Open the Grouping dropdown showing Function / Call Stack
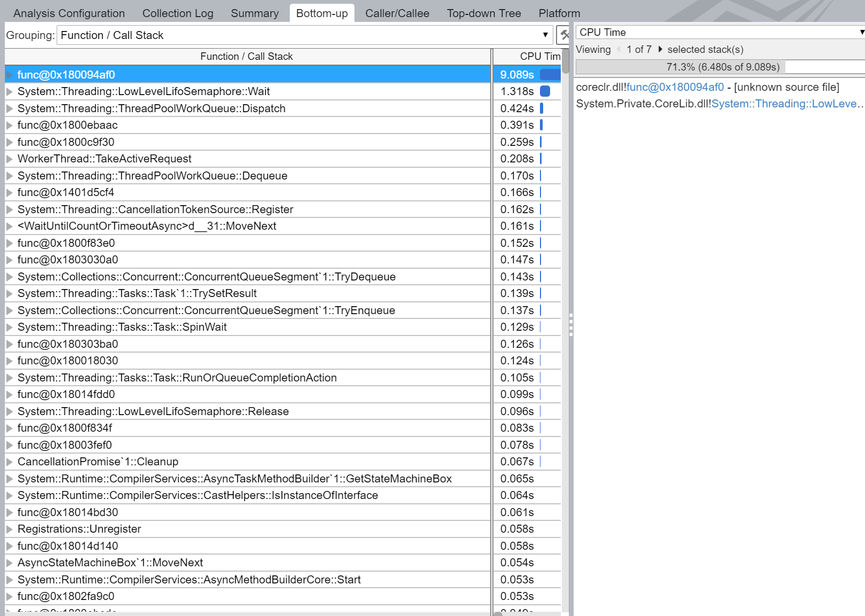 (x=545, y=35)
